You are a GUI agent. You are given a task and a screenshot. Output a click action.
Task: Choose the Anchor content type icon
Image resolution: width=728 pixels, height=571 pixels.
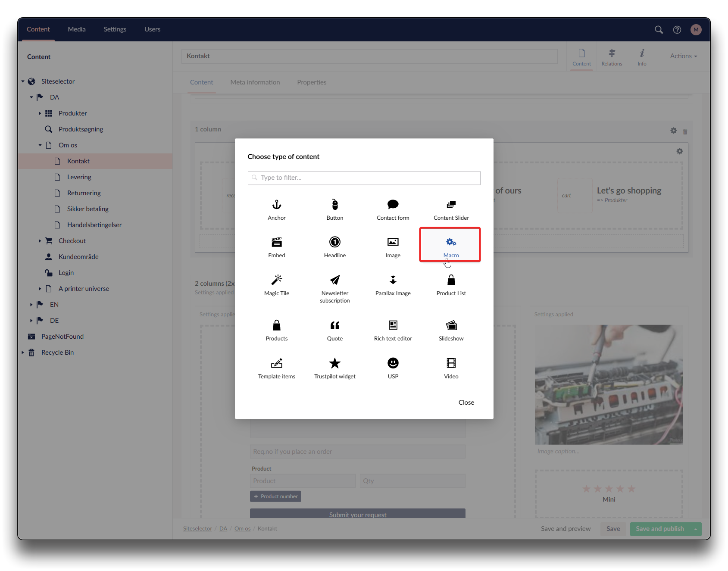click(276, 205)
